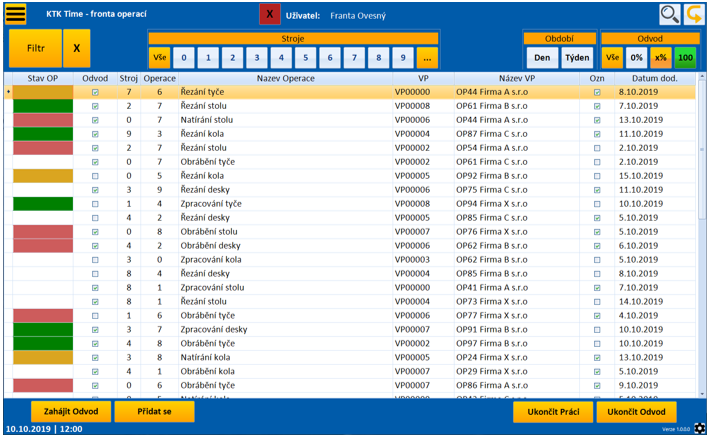Click the red X user logout button
This screenshot has width=711, height=439.
(x=270, y=16)
